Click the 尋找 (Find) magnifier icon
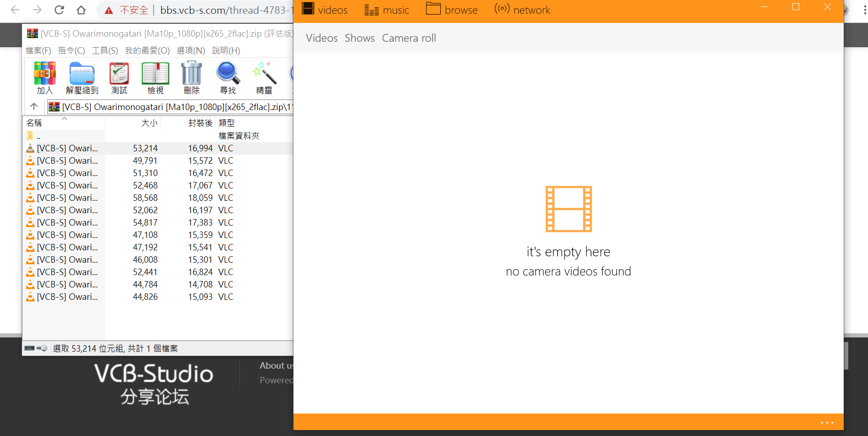The image size is (868, 436). [228, 78]
